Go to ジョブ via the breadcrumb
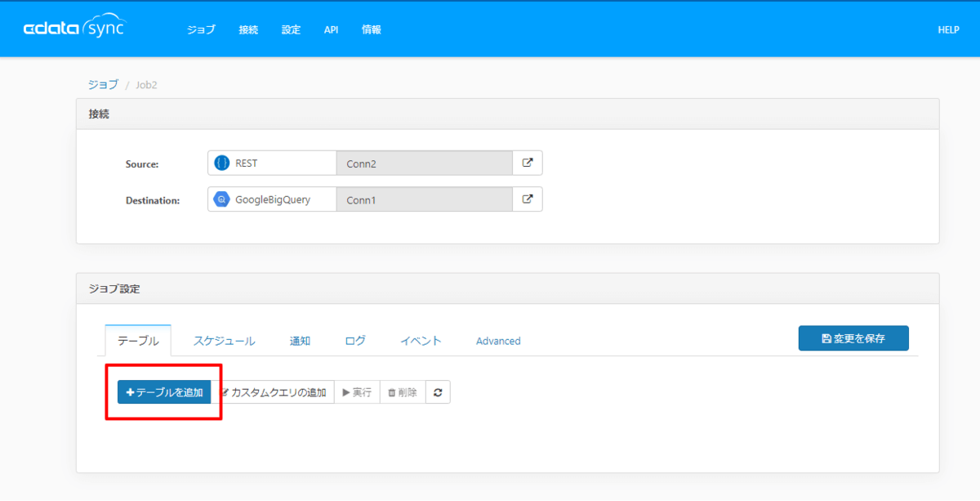This screenshot has width=980, height=501. click(x=103, y=84)
